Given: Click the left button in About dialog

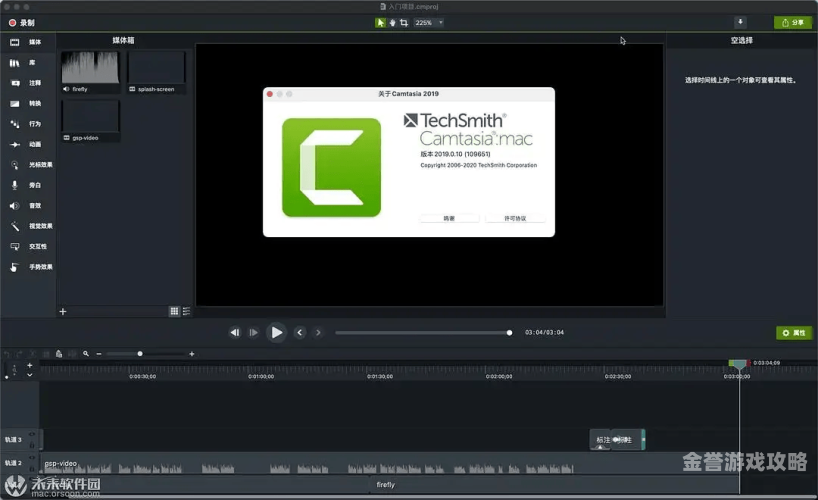Looking at the screenshot, I should click(x=449, y=218).
